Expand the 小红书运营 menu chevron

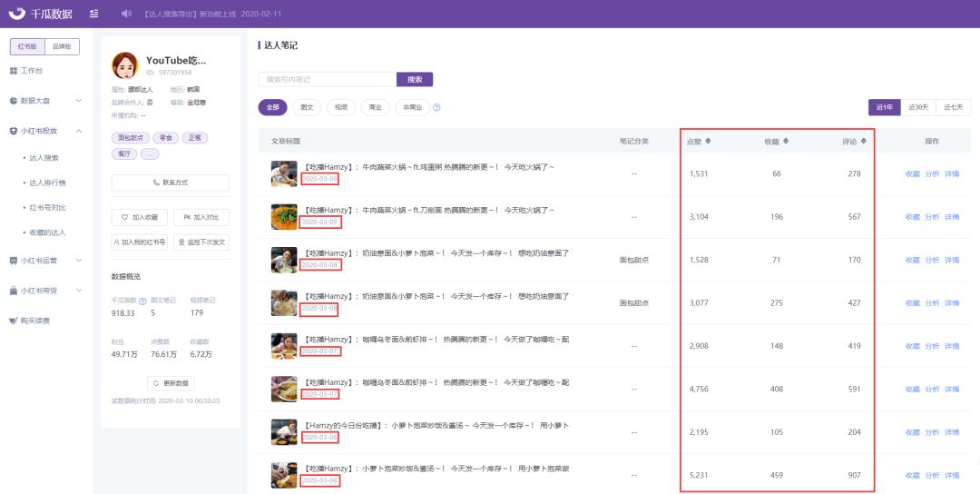[x=79, y=261]
